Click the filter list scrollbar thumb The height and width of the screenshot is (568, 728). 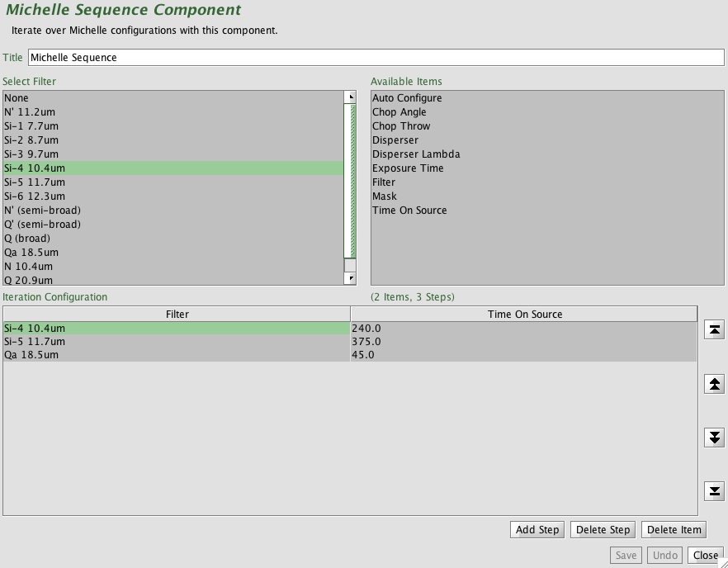350,181
